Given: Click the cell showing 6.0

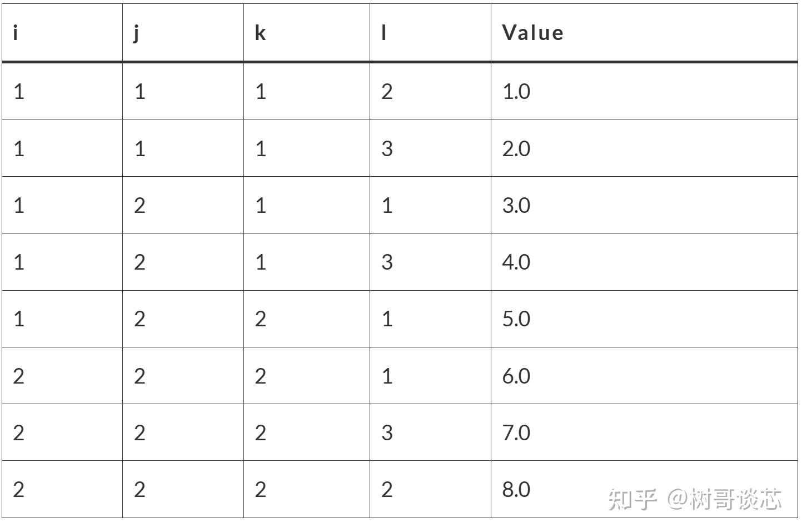Looking at the screenshot, I should coord(644,376).
